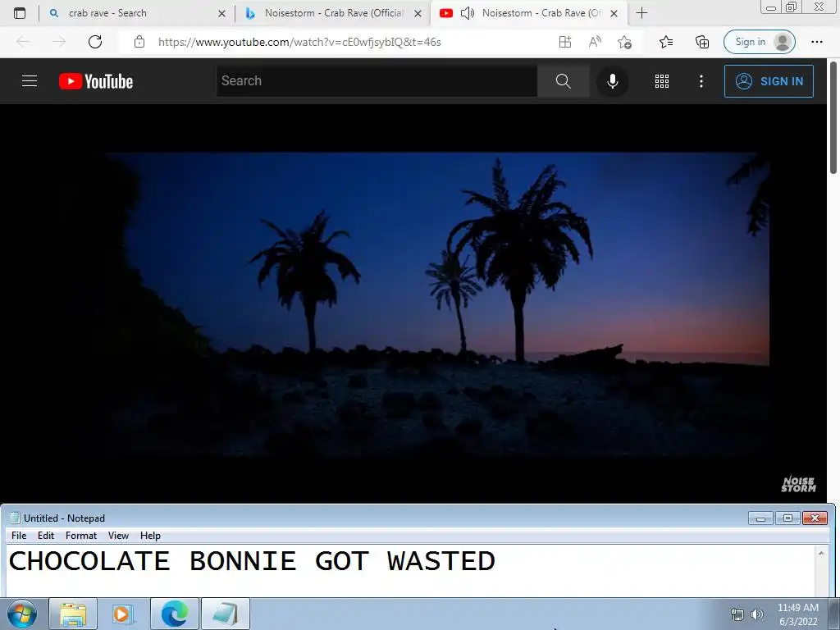Viewport: 840px width, 630px height.
Task: Click the YouTube search magnifier button
Action: coord(563,81)
